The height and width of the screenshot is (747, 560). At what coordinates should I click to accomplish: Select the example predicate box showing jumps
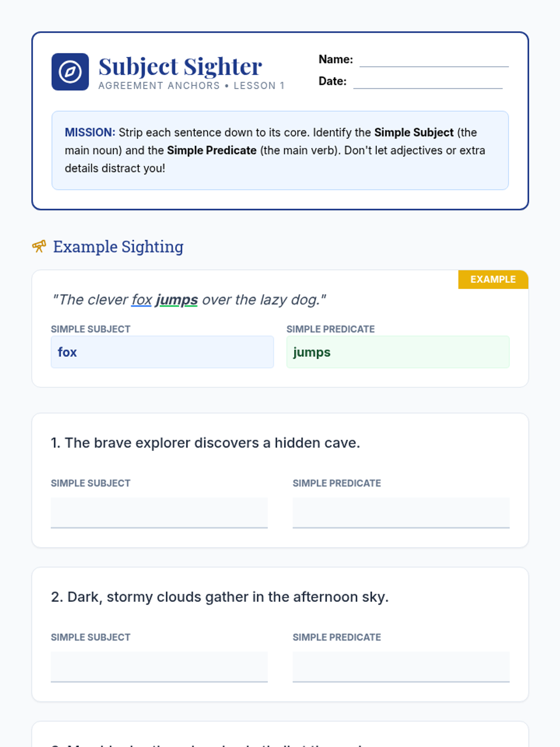[x=398, y=352]
